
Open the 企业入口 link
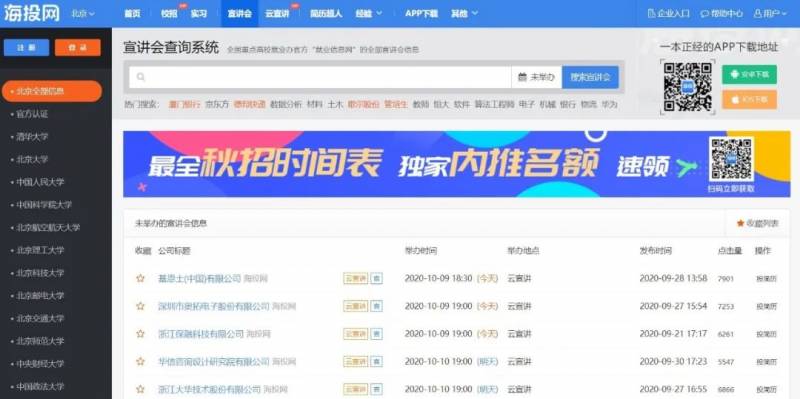pyautogui.click(x=668, y=14)
